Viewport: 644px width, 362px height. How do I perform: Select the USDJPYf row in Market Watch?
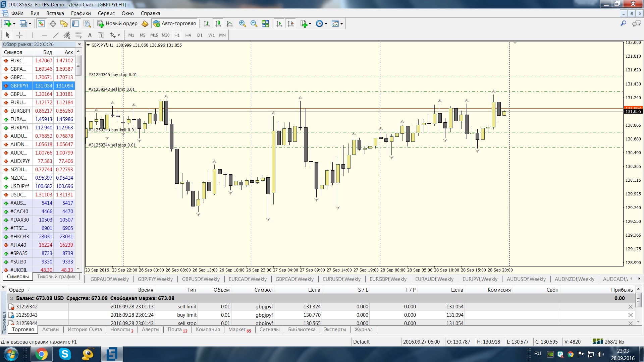click(38, 186)
